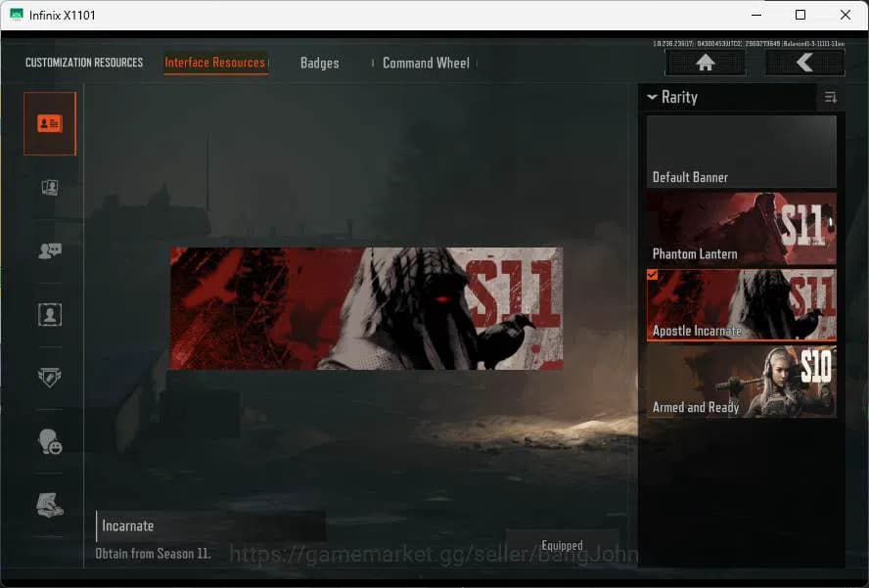This screenshot has height=588, width=869.
Task: Minimize the Infinix X1101 window
Action: [756, 15]
